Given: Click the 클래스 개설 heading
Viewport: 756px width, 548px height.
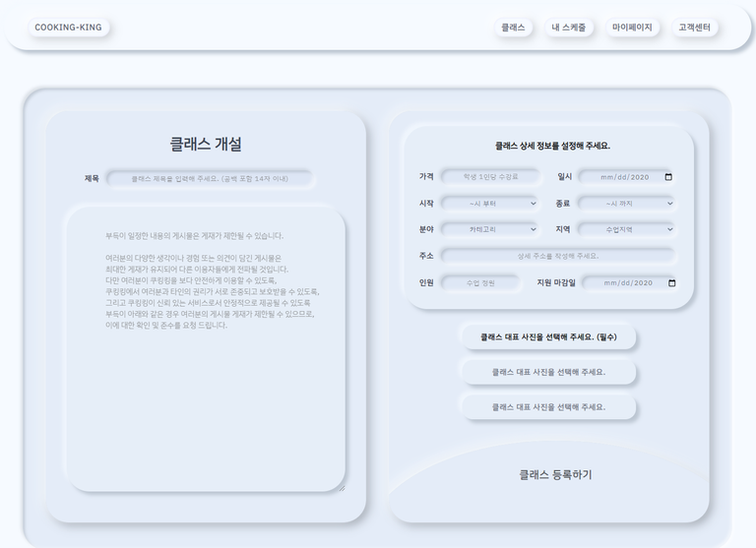Looking at the screenshot, I should click(x=206, y=144).
